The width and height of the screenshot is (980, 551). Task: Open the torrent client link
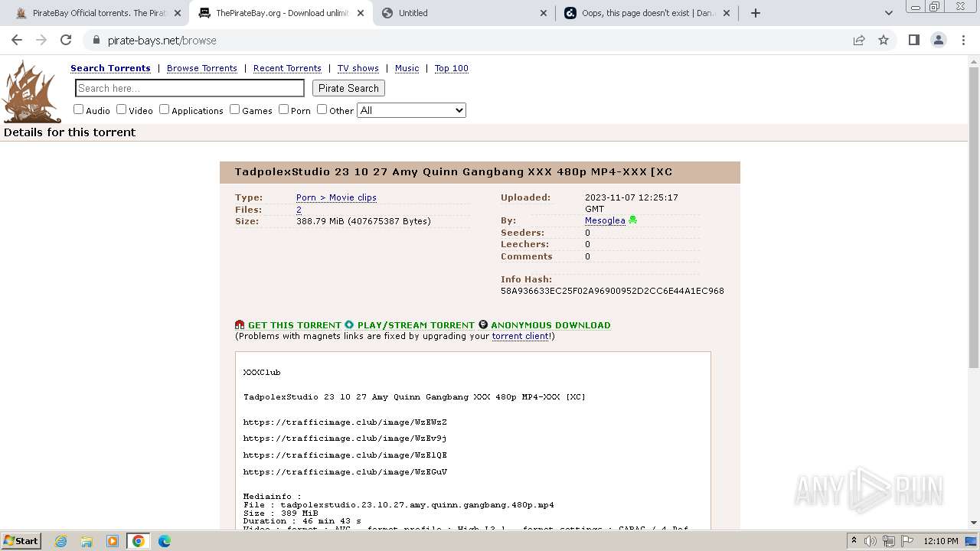pos(520,336)
